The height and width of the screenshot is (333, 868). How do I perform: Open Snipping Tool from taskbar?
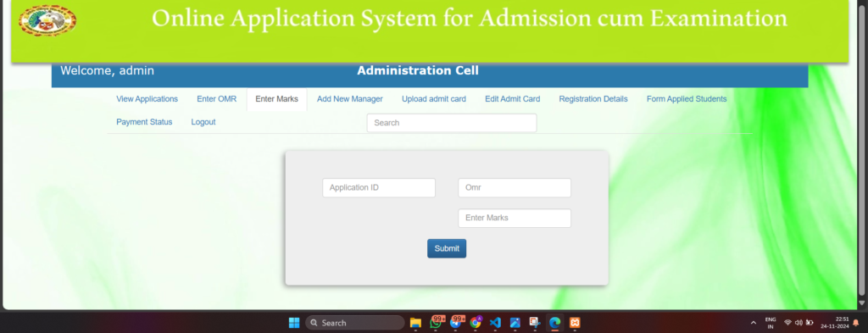pos(534,323)
